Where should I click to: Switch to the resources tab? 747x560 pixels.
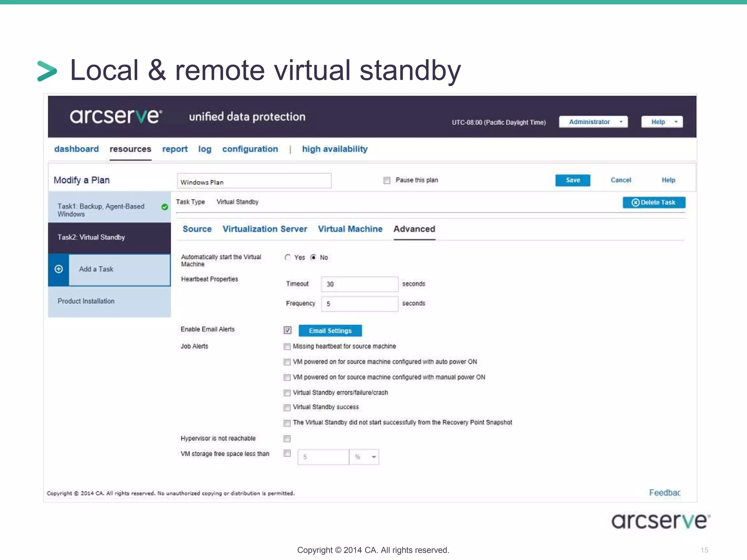(x=130, y=149)
